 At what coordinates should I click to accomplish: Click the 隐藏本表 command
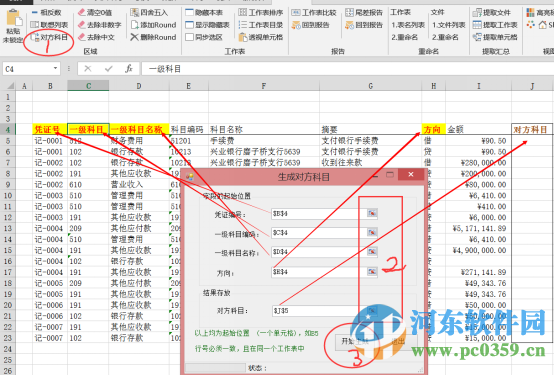pos(204,13)
